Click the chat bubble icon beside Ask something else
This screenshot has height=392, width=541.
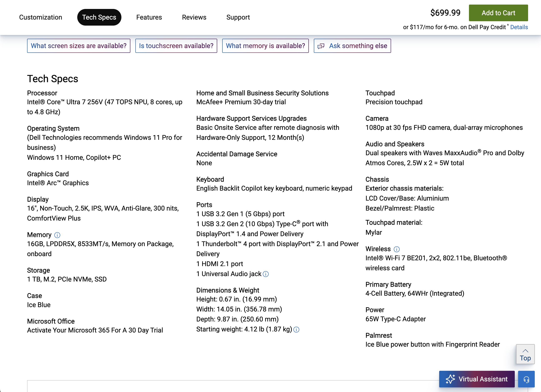pos(321,46)
